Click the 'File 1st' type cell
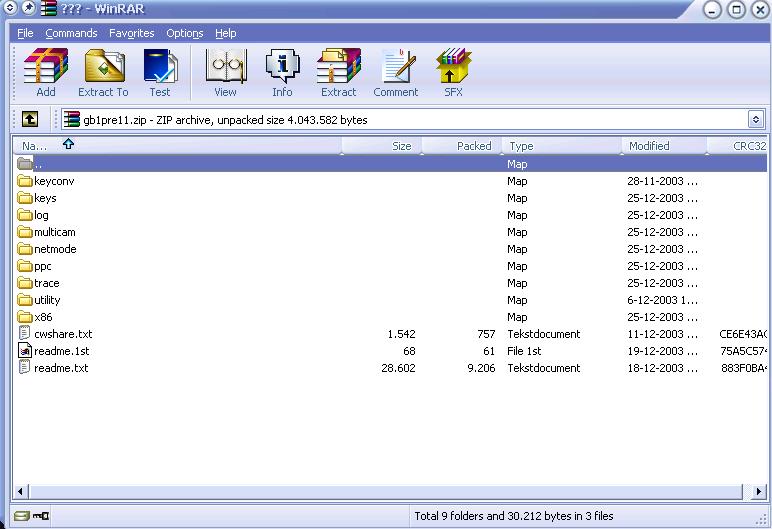Screen dimensions: 772x529 [524, 351]
